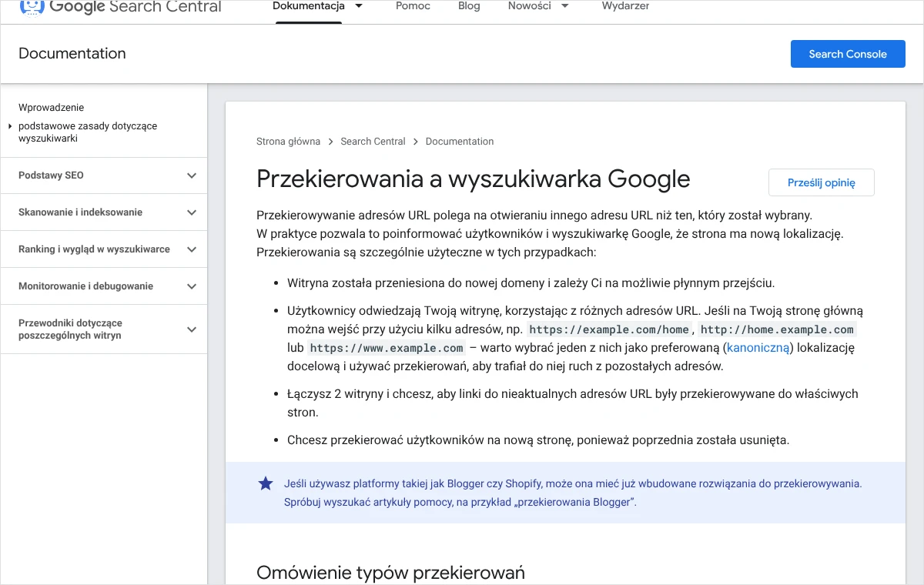Click the page title Przekierowania a wyszukiwarka Google
924x585 pixels.
tap(473, 179)
